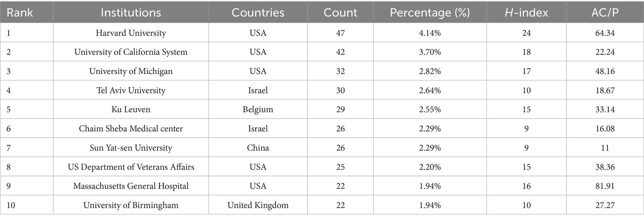644x220 pixels.
Task: Select Chaim Sheba Medical center cell
Action: coord(131,129)
